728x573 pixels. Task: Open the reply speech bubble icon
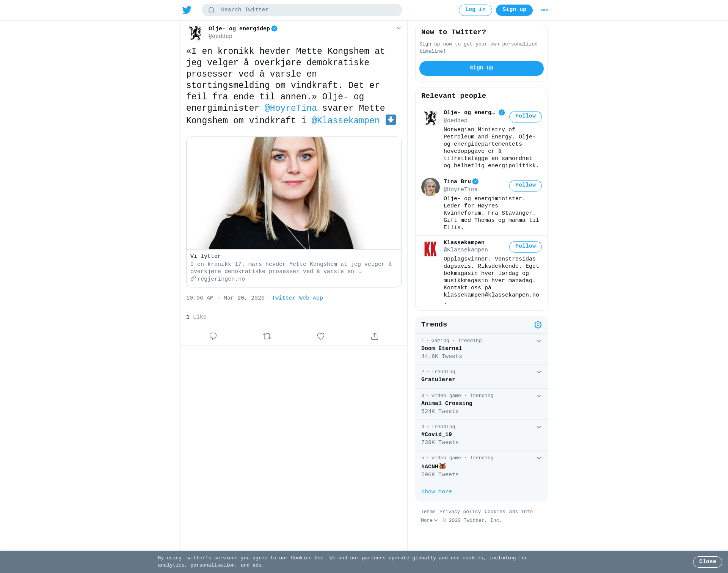[213, 336]
